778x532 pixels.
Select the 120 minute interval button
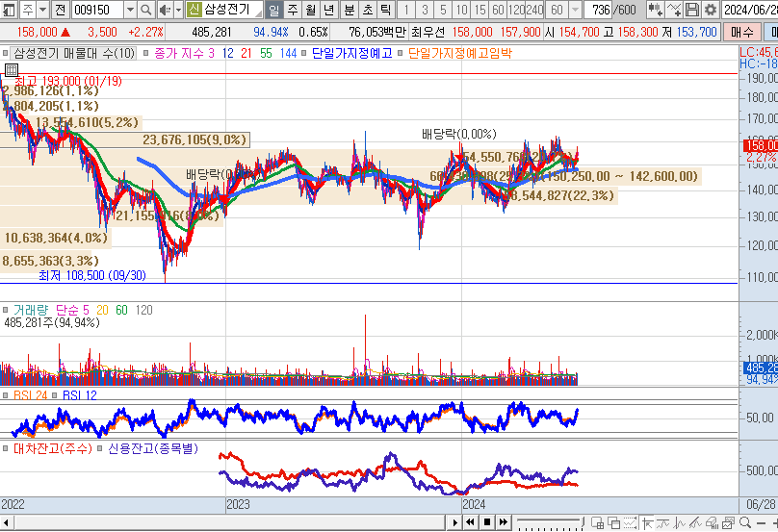[x=516, y=10]
